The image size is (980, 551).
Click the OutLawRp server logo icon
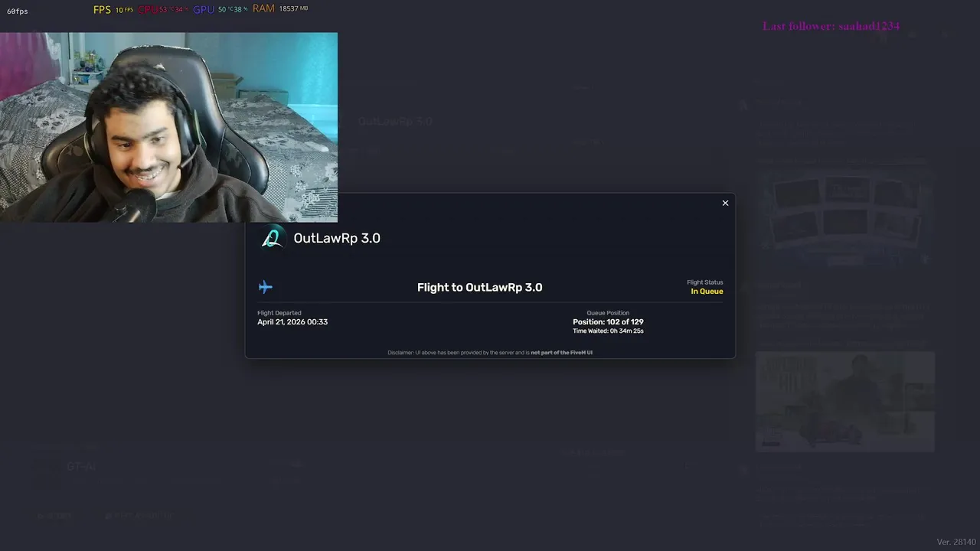pos(271,238)
